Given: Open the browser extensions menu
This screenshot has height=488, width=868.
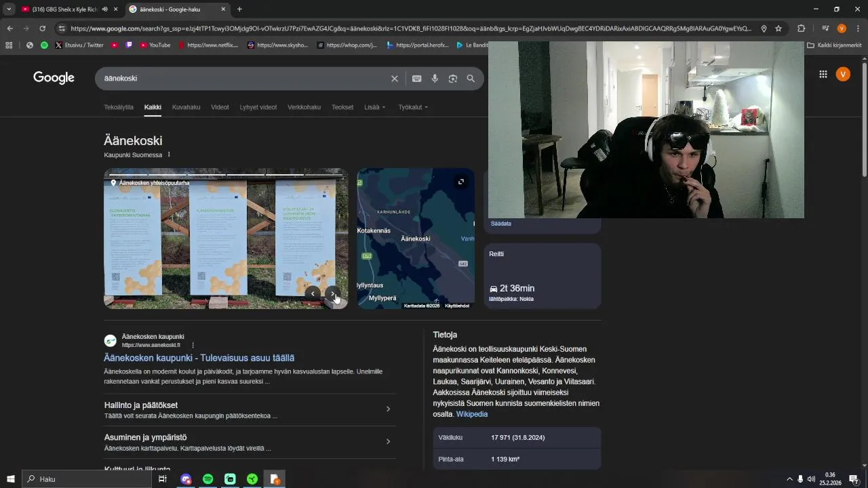Looking at the screenshot, I should pos(802,28).
